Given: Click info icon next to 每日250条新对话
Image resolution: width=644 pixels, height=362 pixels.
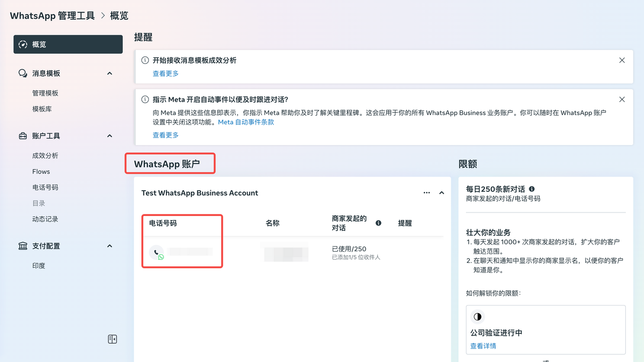Looking at the screenshot, I should coord(532,189).
